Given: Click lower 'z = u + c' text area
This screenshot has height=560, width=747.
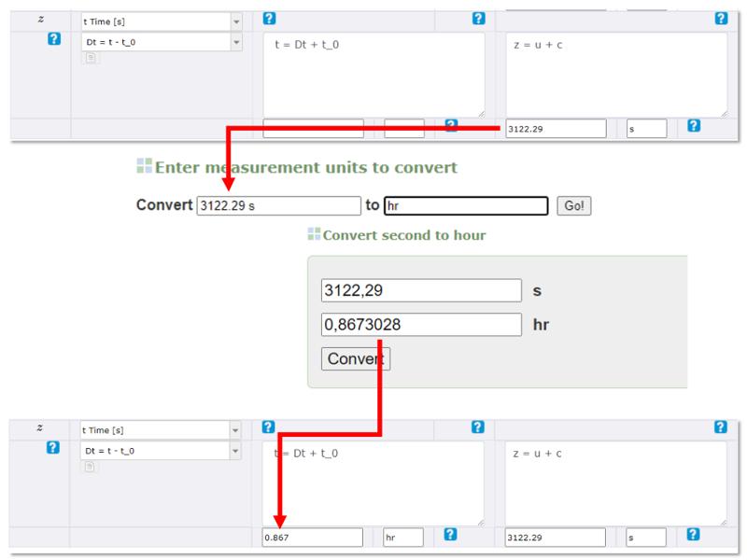Looking at the screenshot, I should pos(615,483).
